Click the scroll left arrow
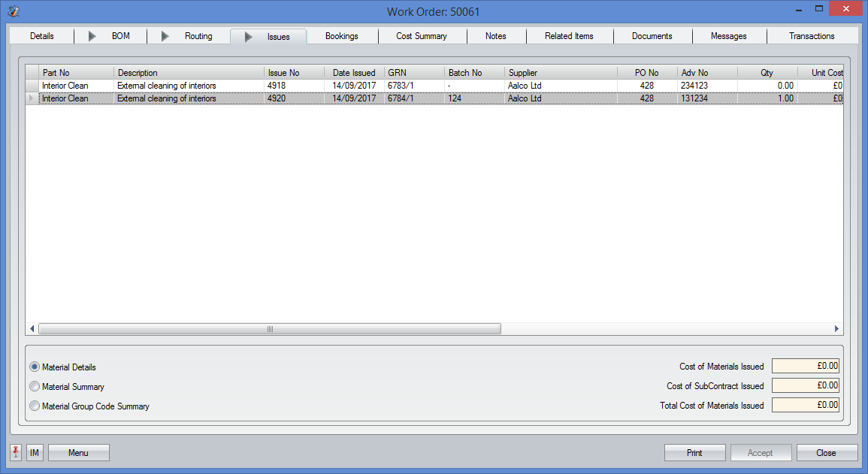The width and height of the screenshot is (868, 474). 32,329
